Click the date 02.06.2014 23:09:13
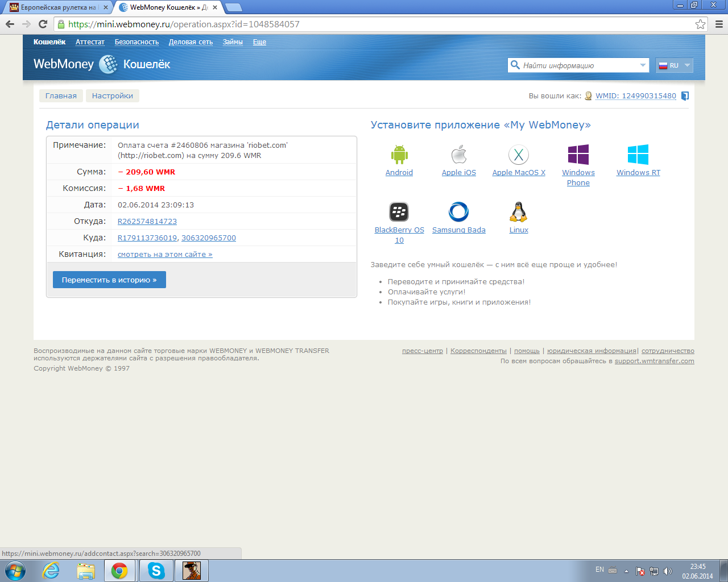This screenshot has width=728, height=582. coord(156,205)
